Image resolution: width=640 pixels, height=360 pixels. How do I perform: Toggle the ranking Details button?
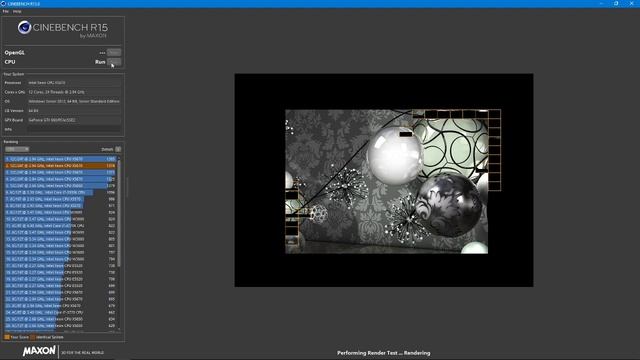pyautogui.click(x=118, y=149)
